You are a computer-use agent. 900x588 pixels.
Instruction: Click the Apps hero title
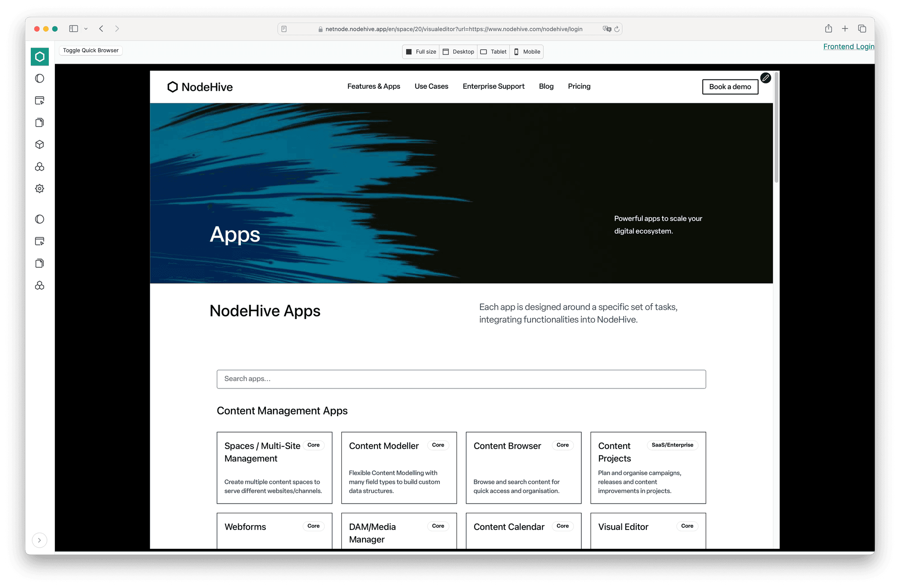pos(235,235)
